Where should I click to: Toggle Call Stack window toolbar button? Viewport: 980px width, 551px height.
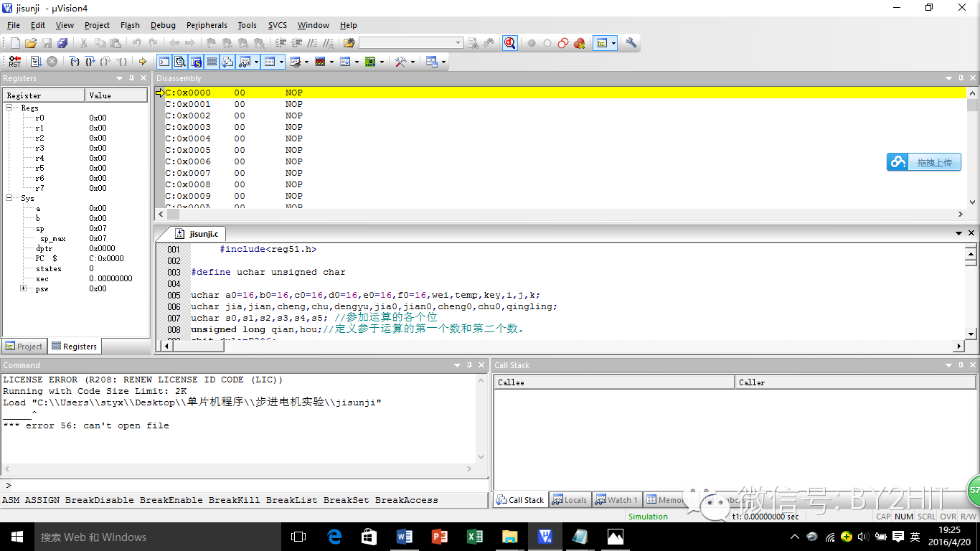pyautogui.click(x=227, y=62)
